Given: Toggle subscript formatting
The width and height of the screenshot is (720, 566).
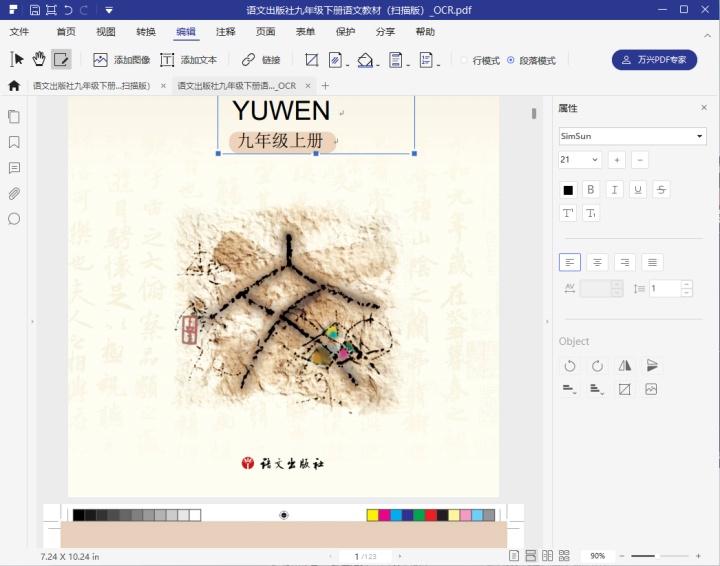Looking at the screenshot, I should (591, 213).
